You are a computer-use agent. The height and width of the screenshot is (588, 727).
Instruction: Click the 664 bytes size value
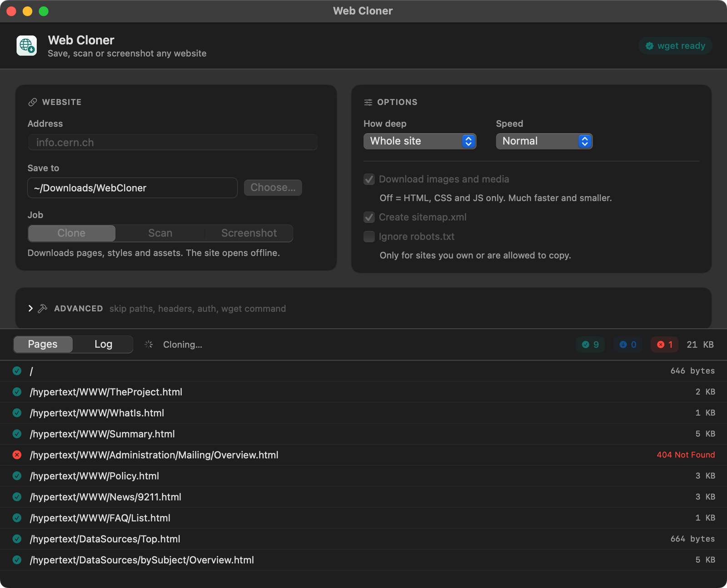tap(692, 539)
